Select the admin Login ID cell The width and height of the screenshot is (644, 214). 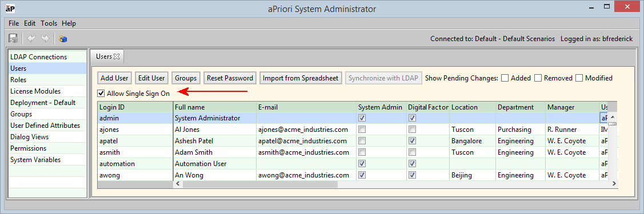[135, 118]
